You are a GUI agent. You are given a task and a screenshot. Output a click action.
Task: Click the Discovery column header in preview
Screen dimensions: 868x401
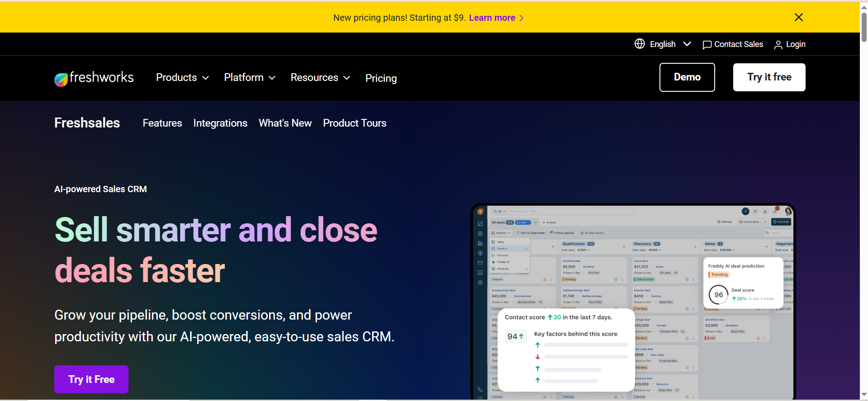(x=647, y=244)
